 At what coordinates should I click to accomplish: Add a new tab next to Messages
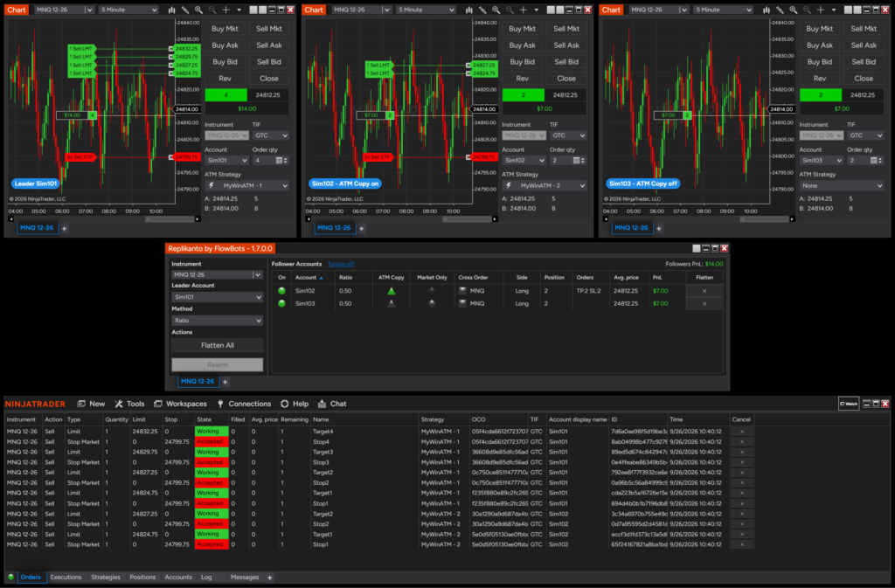click(x=269, y=578)
